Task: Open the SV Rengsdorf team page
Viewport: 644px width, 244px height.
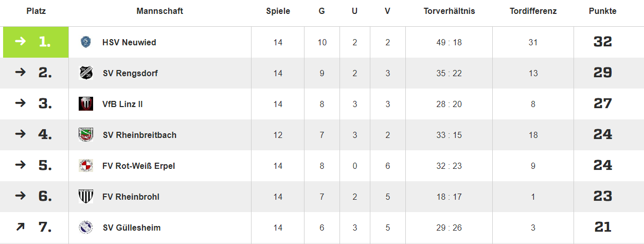Action: (x=130, y=73)
